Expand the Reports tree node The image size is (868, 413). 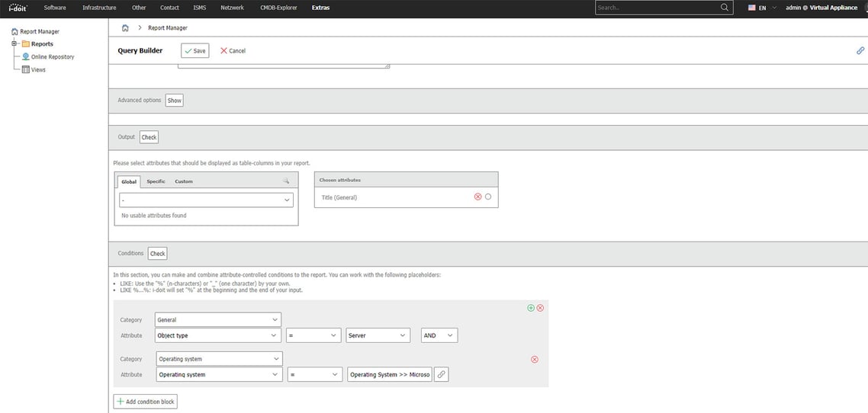[x=14, y=43]
